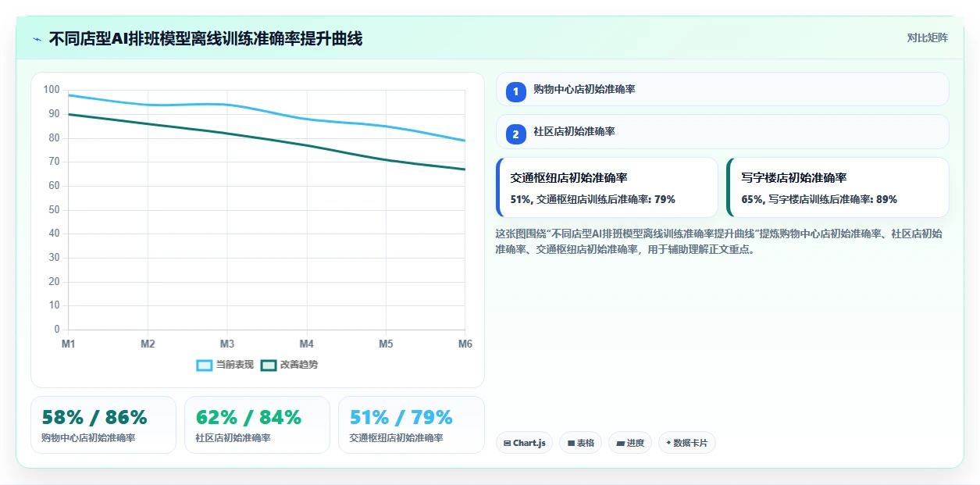
Task: Click the 50 value on the y-axis
Action: (x=54, y=210)
